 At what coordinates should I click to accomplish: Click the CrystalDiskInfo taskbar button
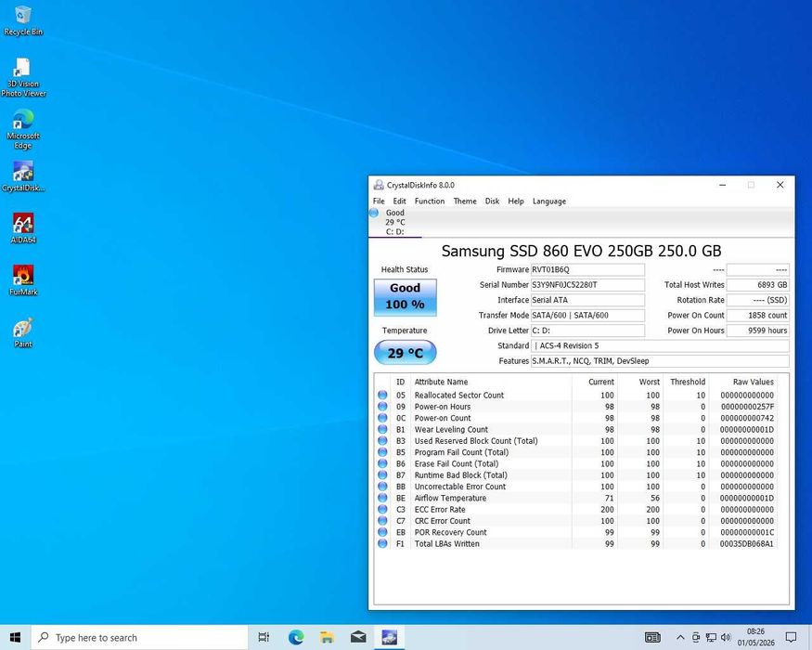click(x=389, y=637)
